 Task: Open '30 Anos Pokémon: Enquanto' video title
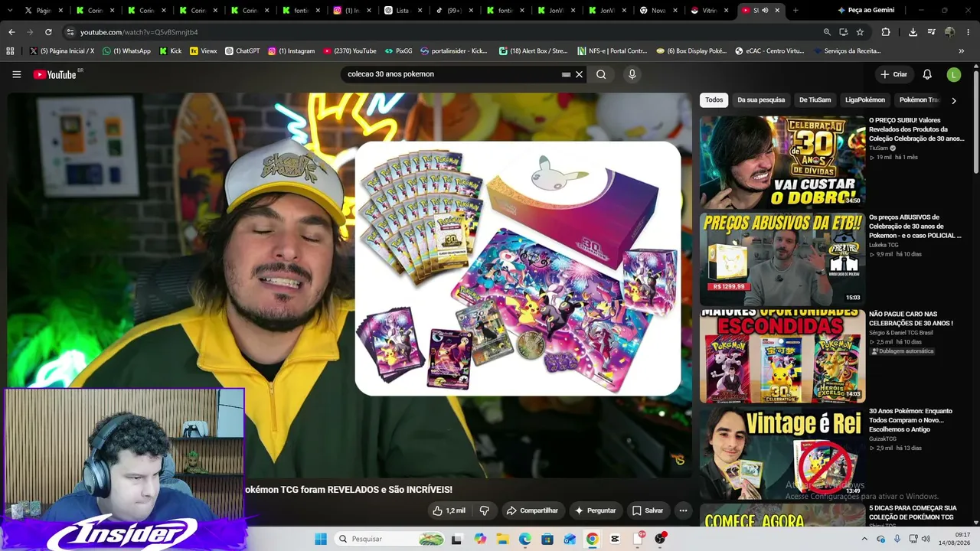(x=911, y=420)
